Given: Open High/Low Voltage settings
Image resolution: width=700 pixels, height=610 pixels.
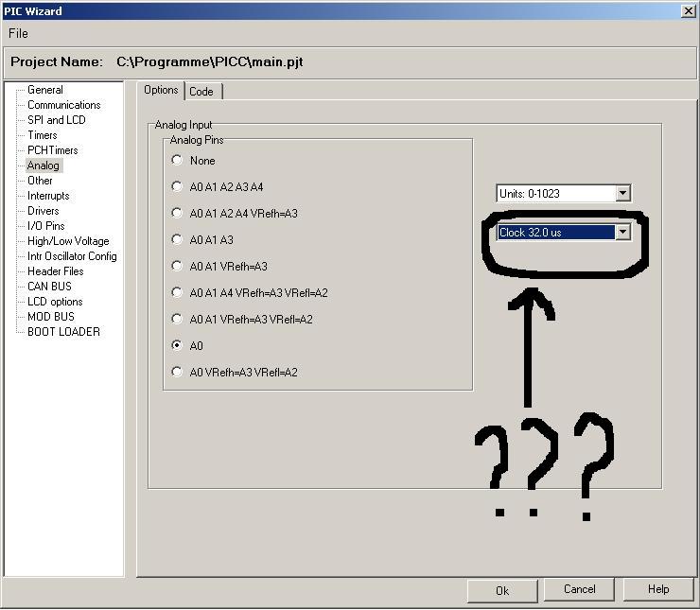Looking at the screenshot, I should [x=68, y=241].
